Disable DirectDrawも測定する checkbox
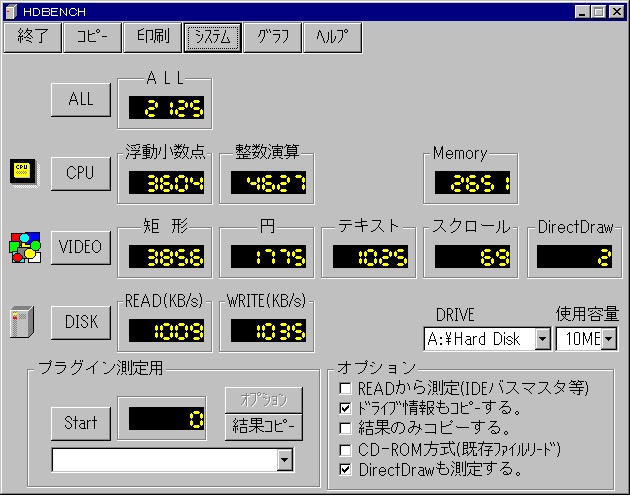The width and height of the screenshot is (630, 496). pos(346,468)
